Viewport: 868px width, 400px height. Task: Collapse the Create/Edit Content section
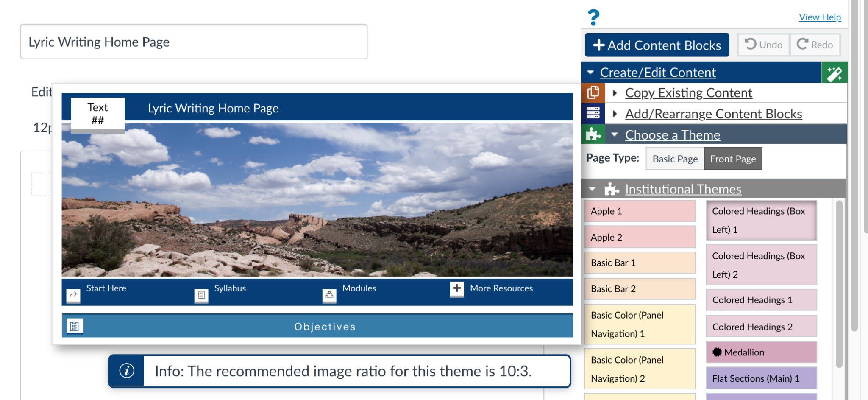591,72
